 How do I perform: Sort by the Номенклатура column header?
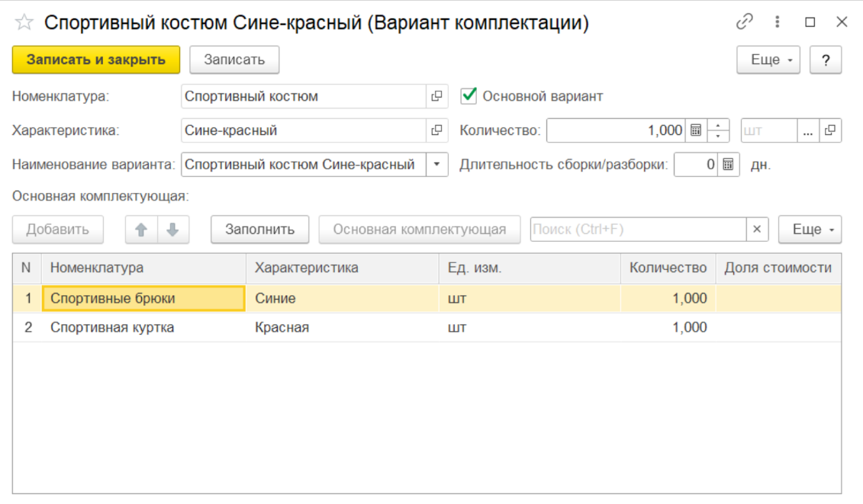coord(97,268)
